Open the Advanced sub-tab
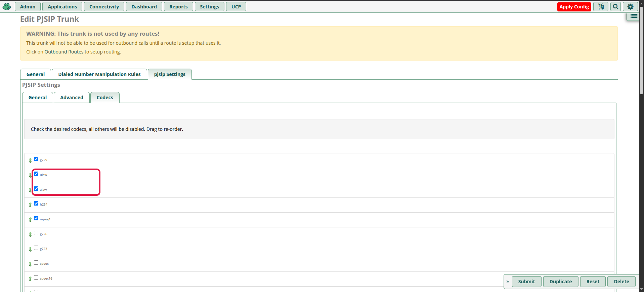644x292 pixels. point(72,98)
